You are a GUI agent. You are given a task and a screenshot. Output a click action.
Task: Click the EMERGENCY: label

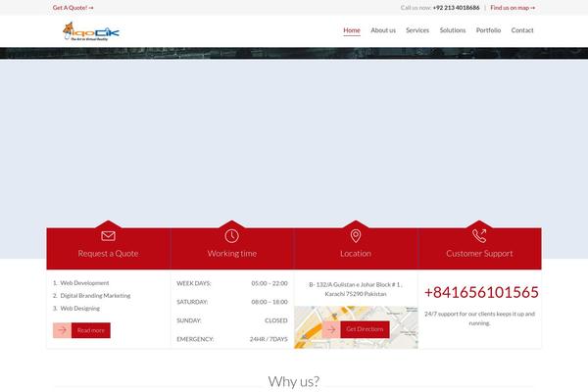195,339
